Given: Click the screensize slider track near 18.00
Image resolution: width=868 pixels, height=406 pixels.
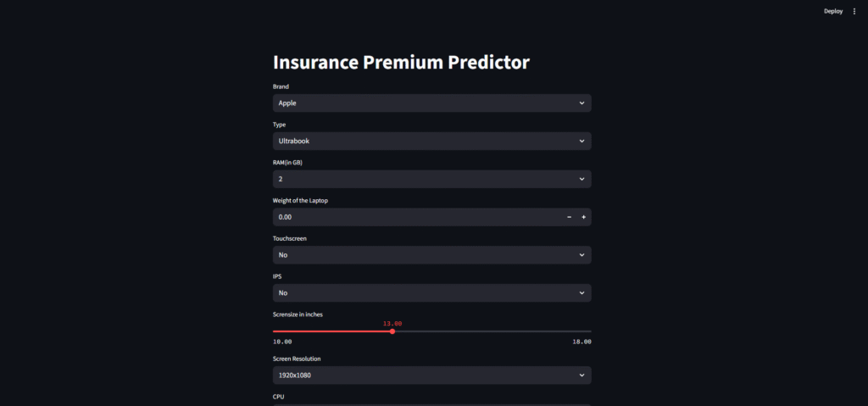Looking at the screenshot, I should [x=585, y=331].
